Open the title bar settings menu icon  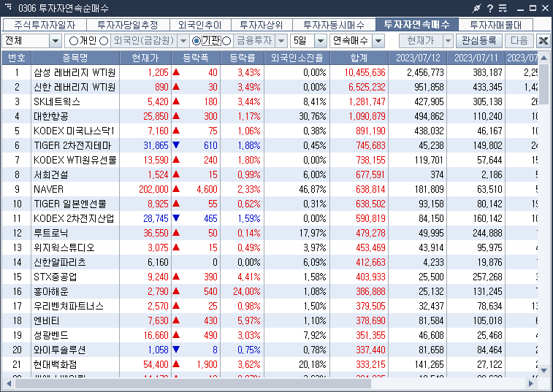[503, 8]
